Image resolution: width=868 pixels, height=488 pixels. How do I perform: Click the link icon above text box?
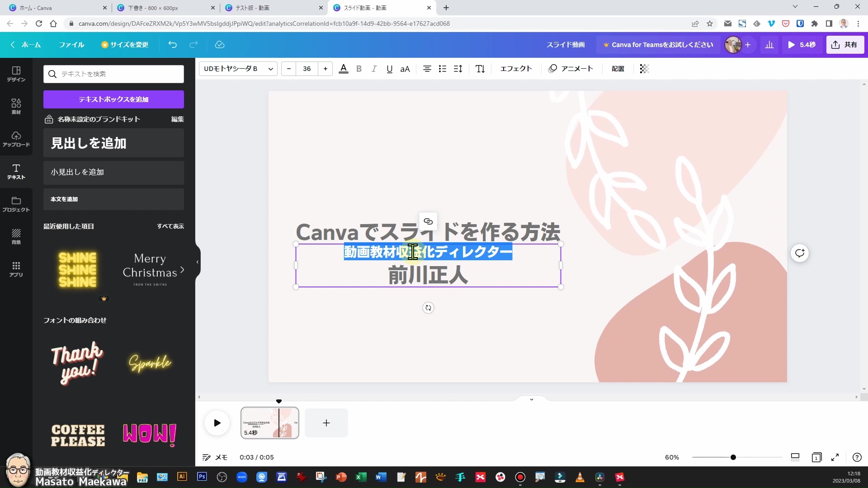click(x=428, y=221)
